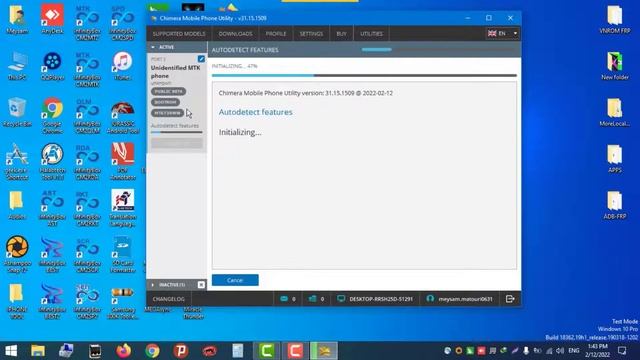Viewport: 640px width, 360px height.
Task: Open Firefox from the taskbar
Action: [x=124, y=351]
